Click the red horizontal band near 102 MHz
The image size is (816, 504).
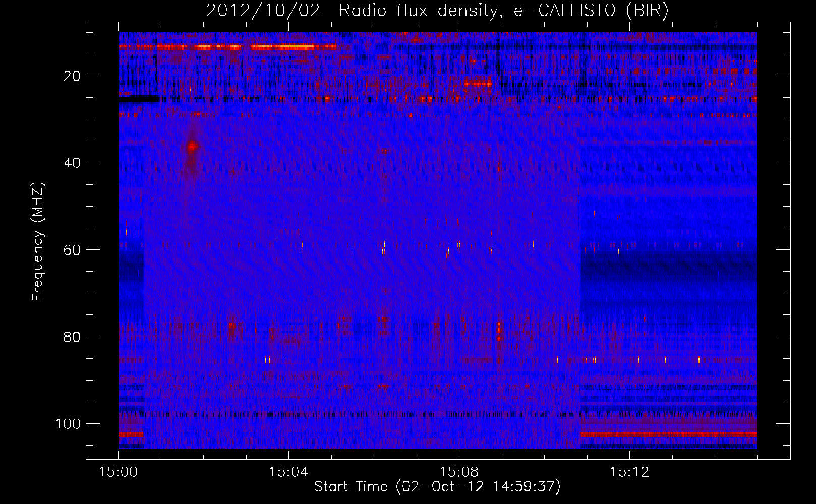point(669,434)
